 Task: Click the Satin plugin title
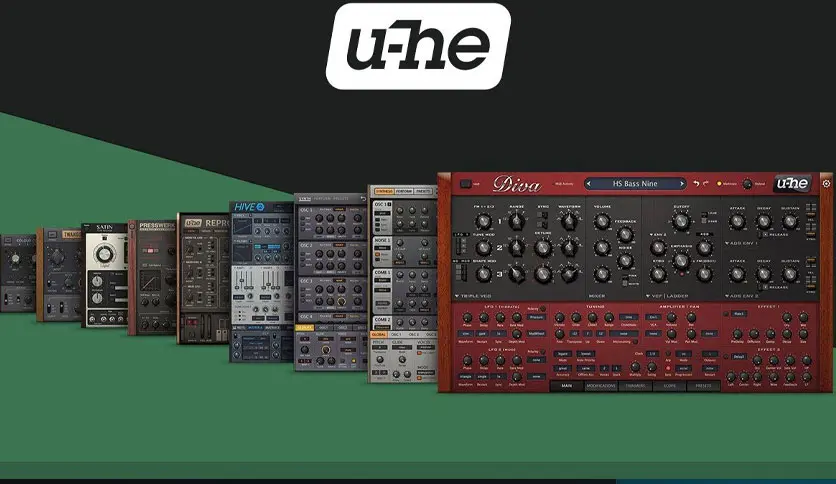coord(104,228)
